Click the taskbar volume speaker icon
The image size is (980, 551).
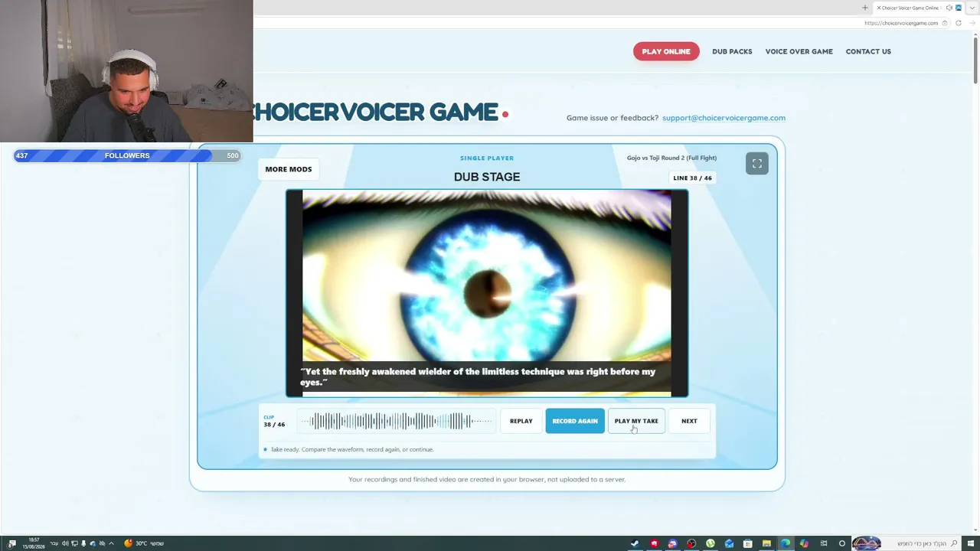[65, 543]
